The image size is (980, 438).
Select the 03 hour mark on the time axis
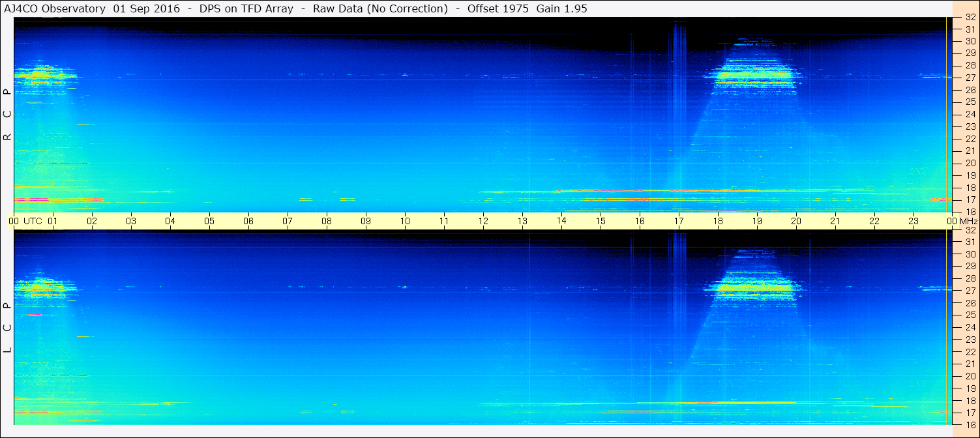[131, 221]
